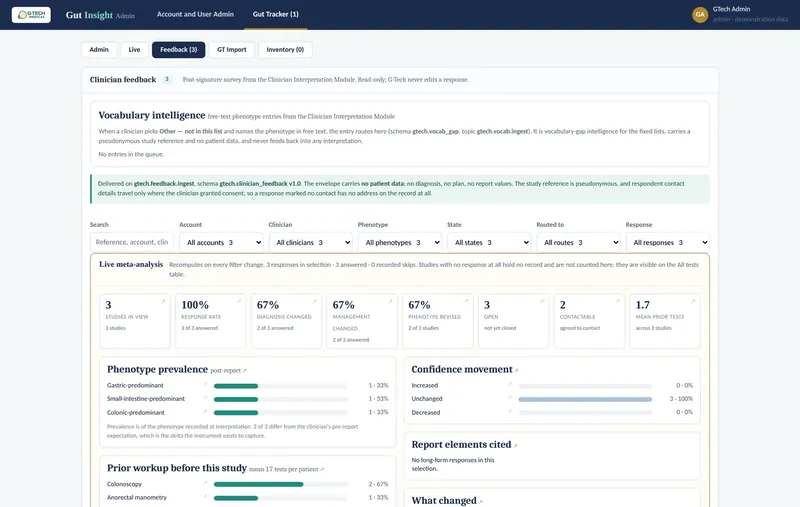Click the Unchanged row arrow icon
800x507 pixels.
point(510,397)
